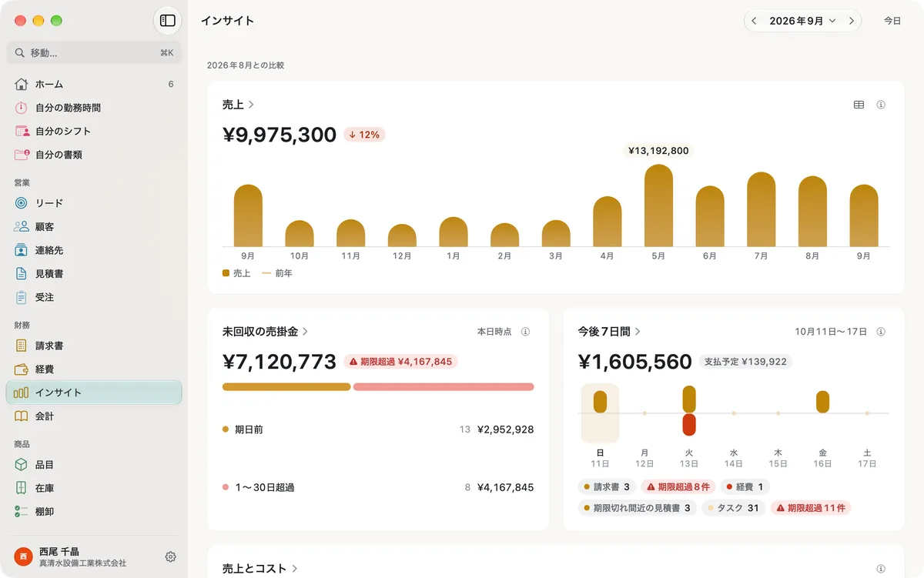The image size is (924, 578).
Task: Click the ホーム badge count 6
Action: (171, 84)
